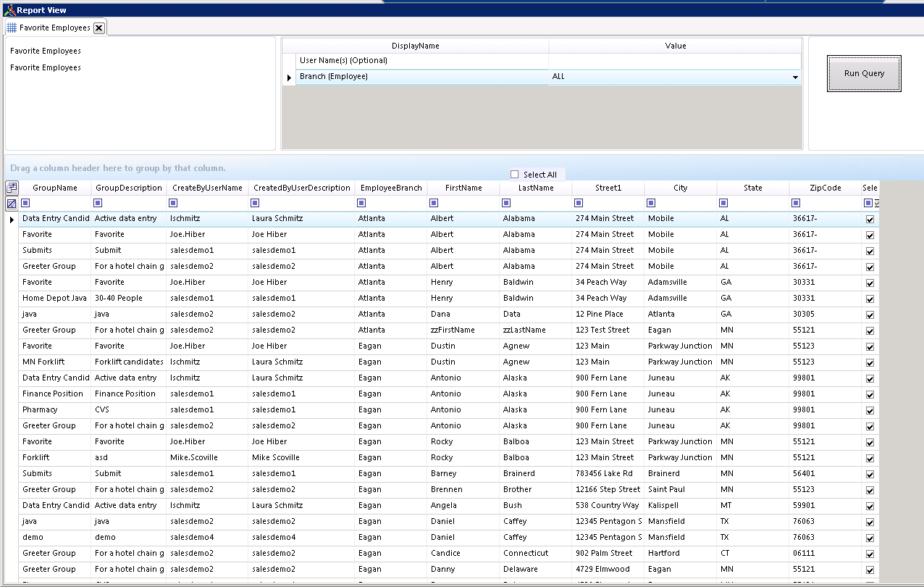Sort by the GroupName column header
This screenshot has width=924, height=587.
pyautogui.click(x=55, y=188)
